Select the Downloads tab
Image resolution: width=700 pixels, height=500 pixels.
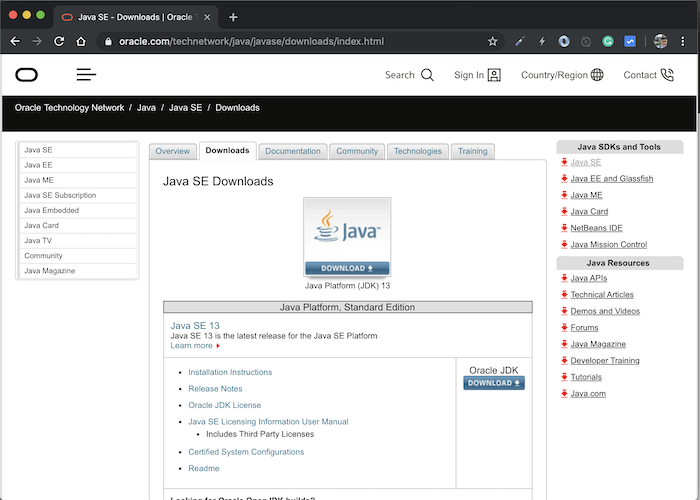227,151
